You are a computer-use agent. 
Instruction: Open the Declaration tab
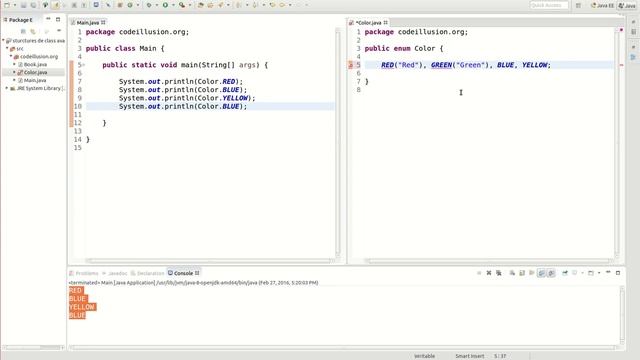click(x=147, y=273)
